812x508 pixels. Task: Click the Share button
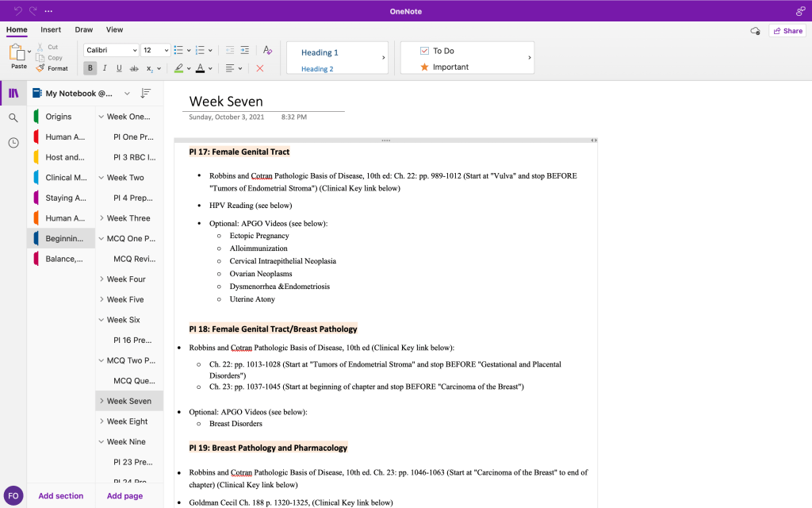coord(787,31)
